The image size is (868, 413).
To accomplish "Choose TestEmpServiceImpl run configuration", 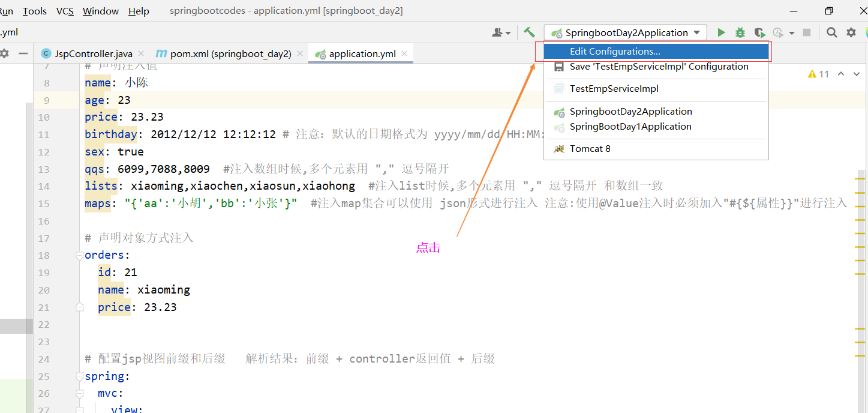I will pyautogui.click(x=656, y=89).
